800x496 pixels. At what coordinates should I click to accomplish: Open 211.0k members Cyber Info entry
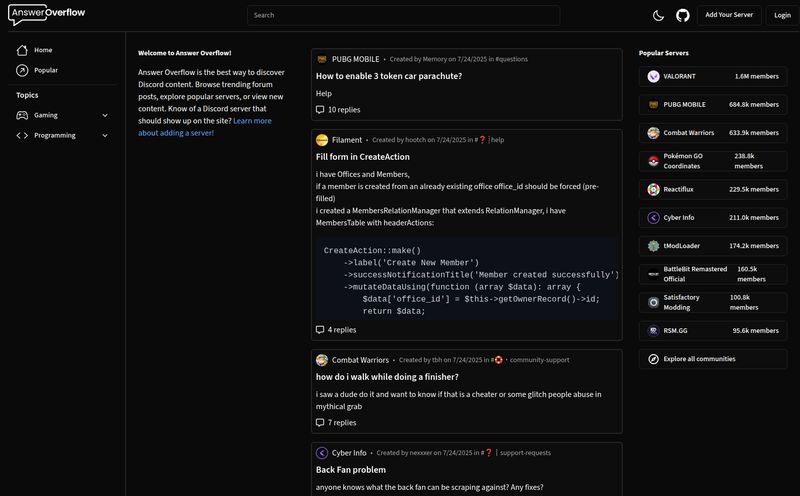click(x=713, y=217)
